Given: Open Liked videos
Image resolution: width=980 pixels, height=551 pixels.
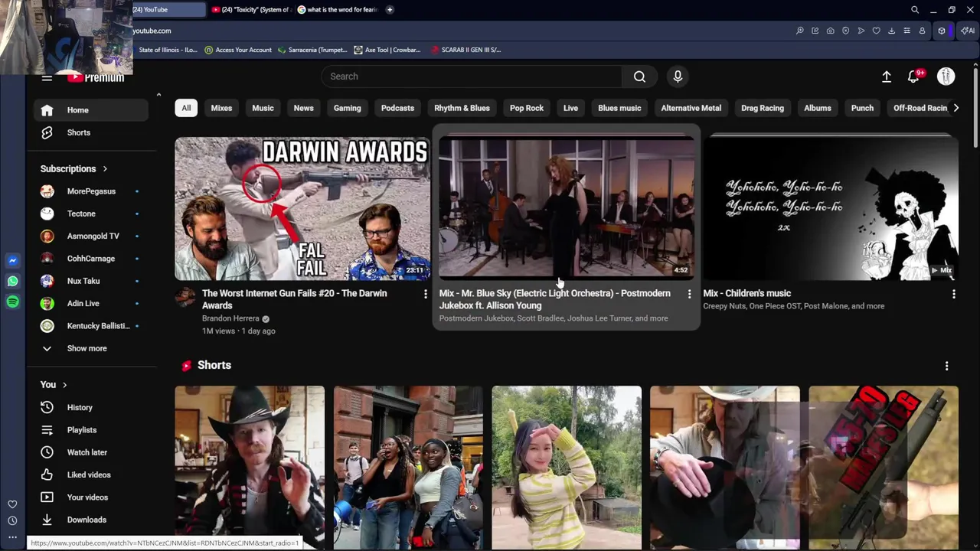Looking at the screenshot, I should coord(91,475).
